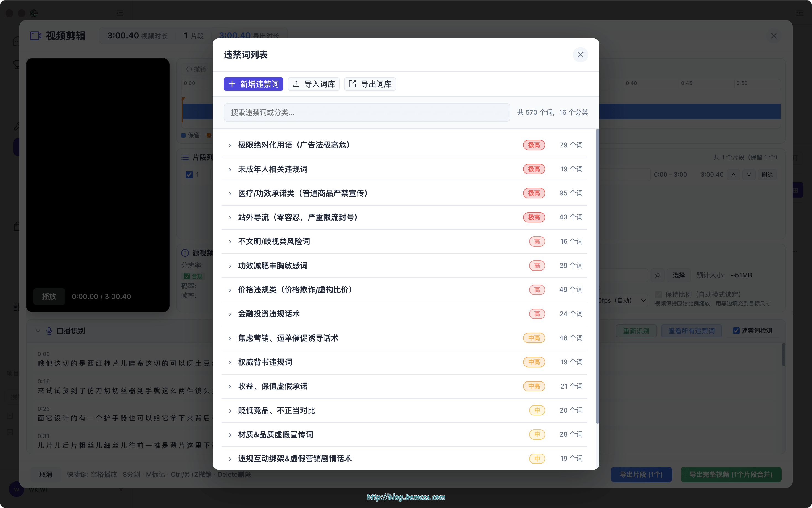Click the 视频剪辑 video camera icon

pos(36,36)
